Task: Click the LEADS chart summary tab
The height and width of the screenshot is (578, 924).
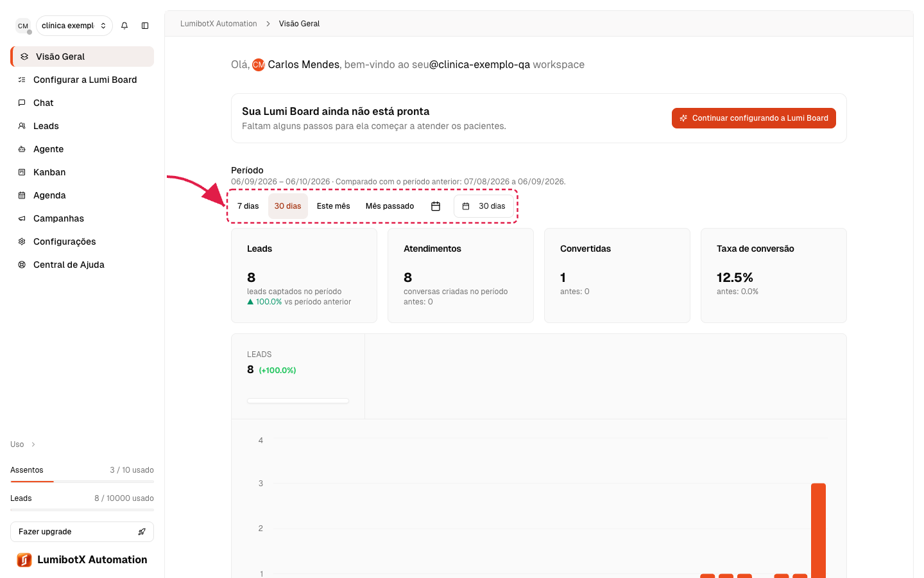Action: tap(298, 376)
